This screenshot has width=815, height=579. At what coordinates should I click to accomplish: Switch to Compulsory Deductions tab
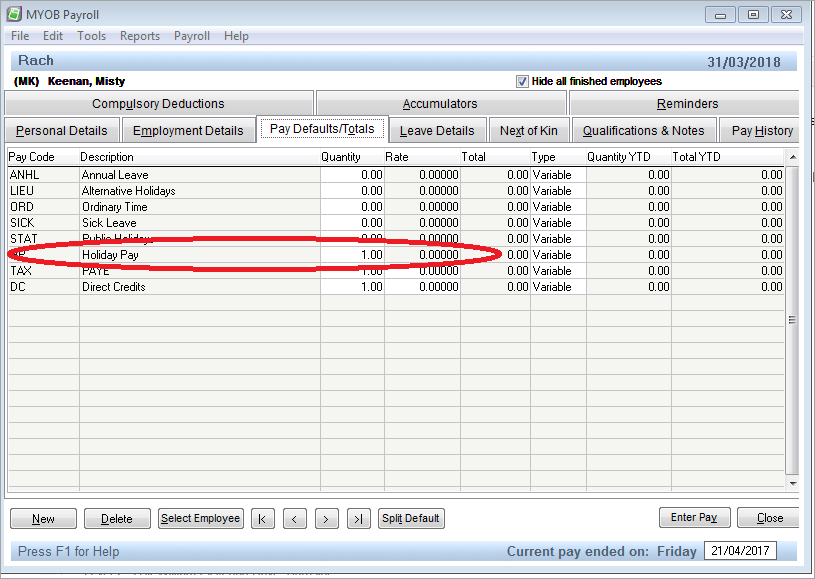click(159, 103)
